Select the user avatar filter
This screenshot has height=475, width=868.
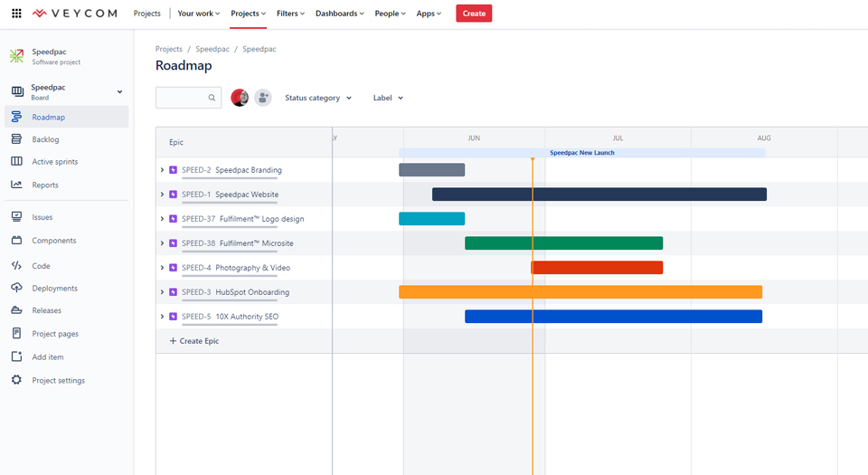point(240,98)
